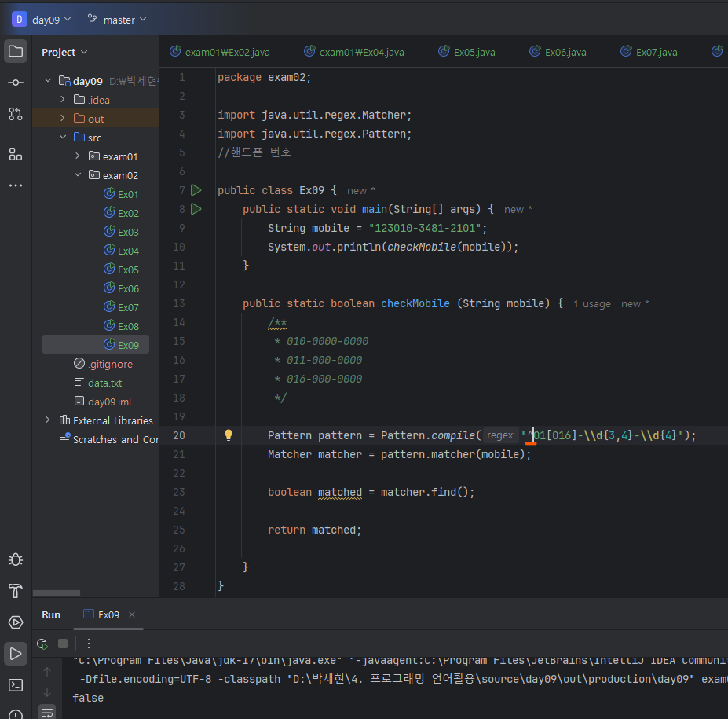Open the Terminal tool window
The width and height of the screenshot is (728, 719).
click(16, 685)
